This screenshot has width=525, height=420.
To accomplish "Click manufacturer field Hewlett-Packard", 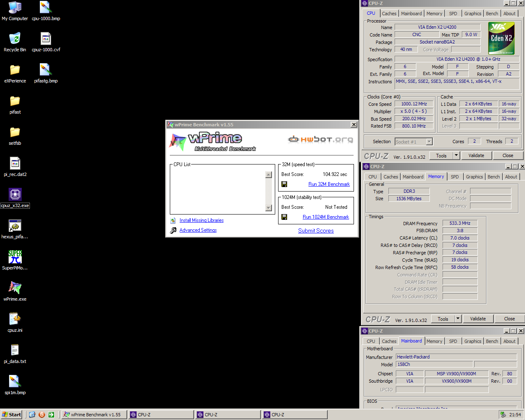I will [456, 357].
